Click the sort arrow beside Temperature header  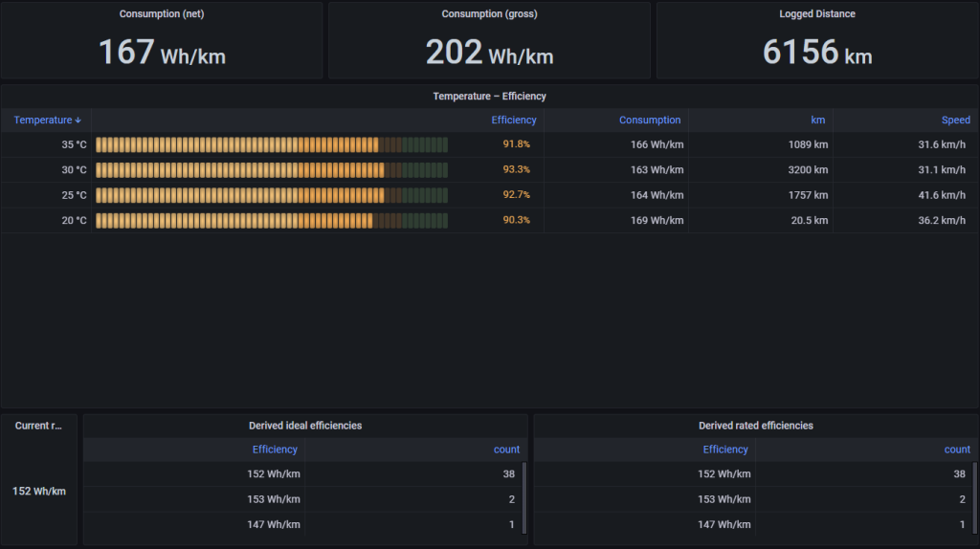78,121
